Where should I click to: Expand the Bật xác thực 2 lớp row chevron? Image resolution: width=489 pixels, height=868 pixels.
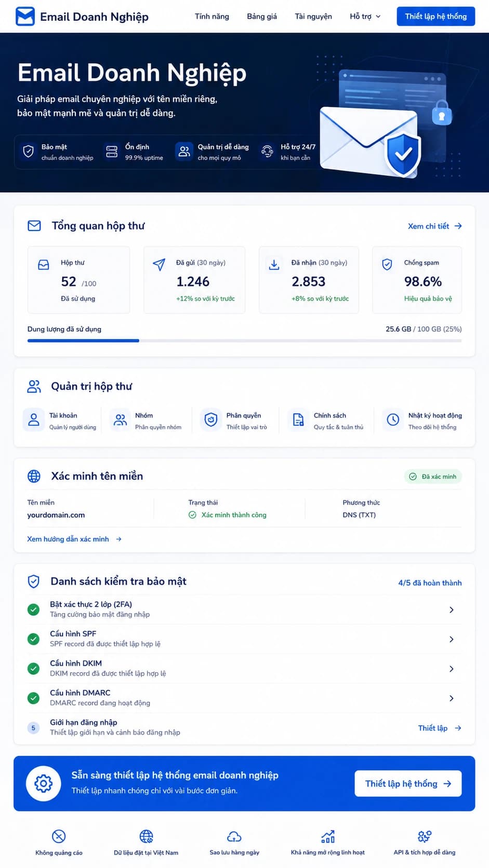point(451,609)
